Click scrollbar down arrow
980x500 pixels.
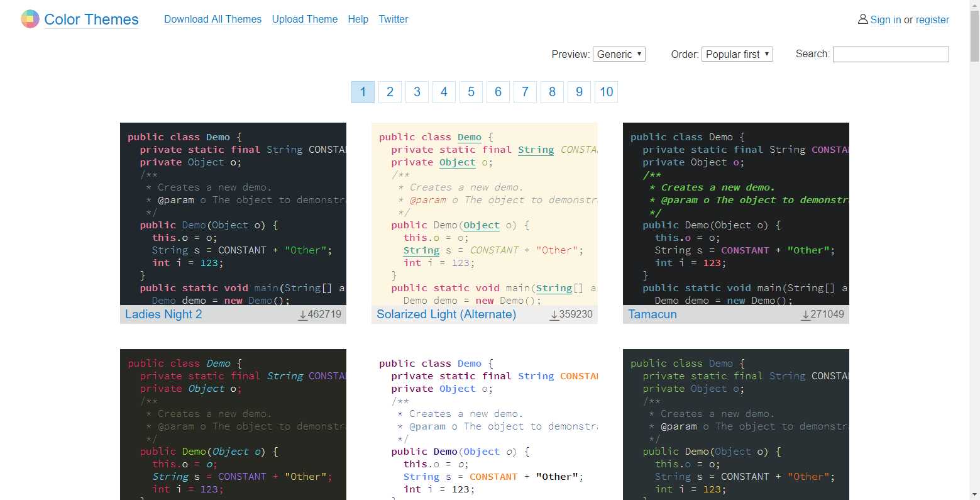click(974, 494)
